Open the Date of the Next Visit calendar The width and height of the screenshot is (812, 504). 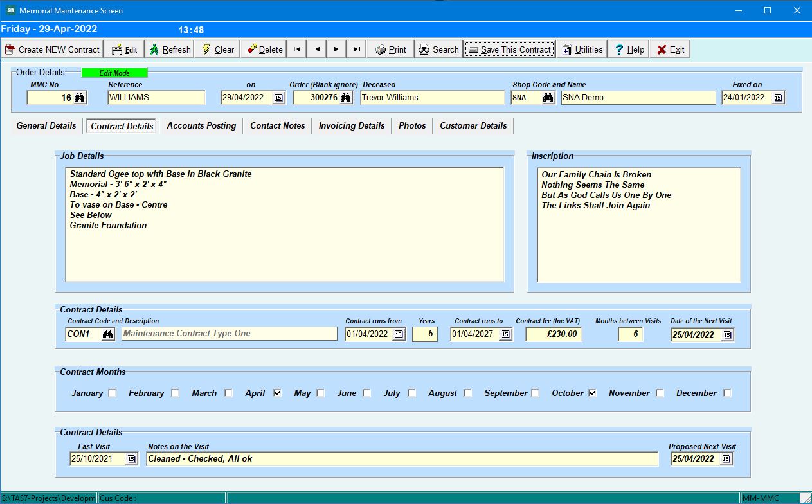727,334
